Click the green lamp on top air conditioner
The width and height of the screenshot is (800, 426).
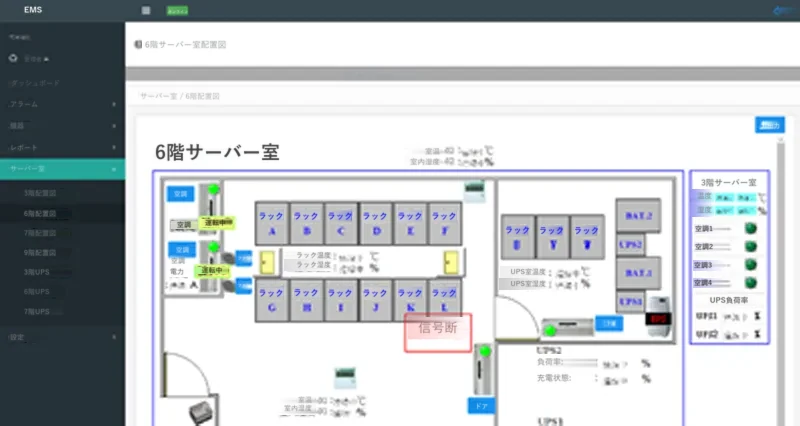pos(213,189)
